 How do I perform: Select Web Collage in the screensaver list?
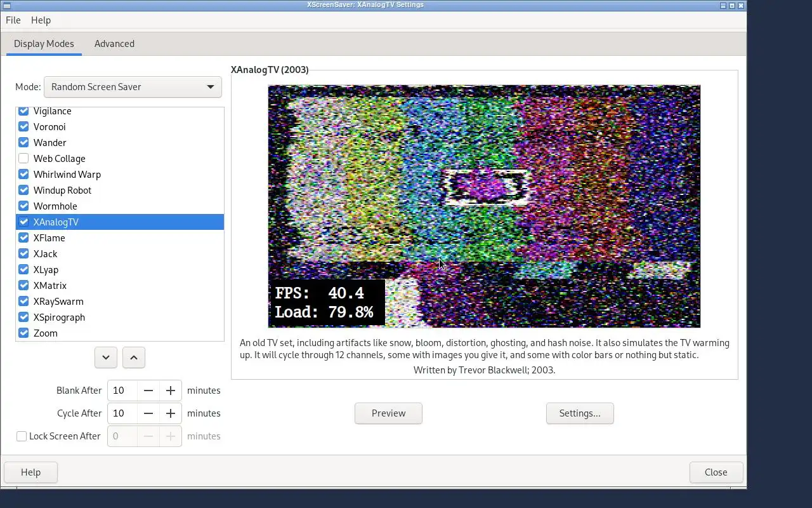click(x=120, y=159)
